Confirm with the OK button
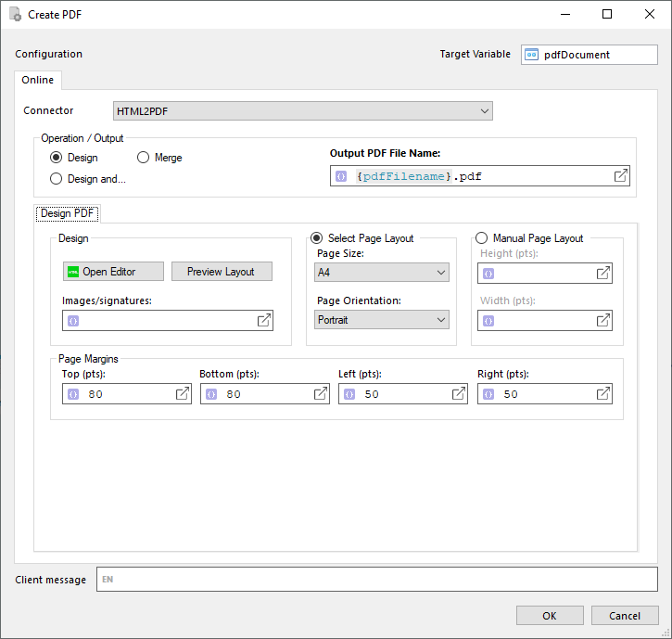Viewport: 672px width, 639px height. (550, 616)
